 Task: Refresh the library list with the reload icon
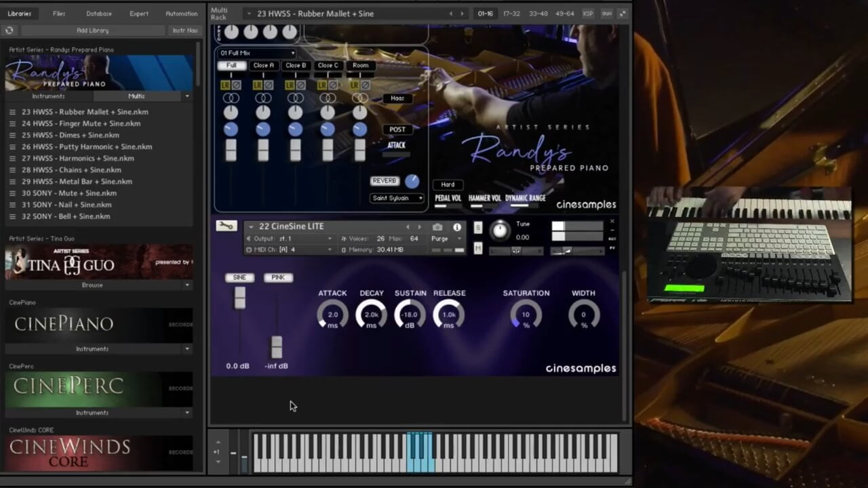click(9, 30)
